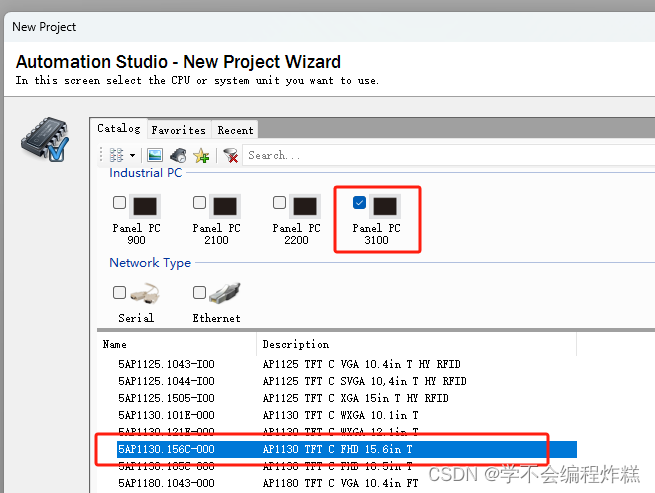
Task: Sort by the Description column header
Action: tap(416, 344)
